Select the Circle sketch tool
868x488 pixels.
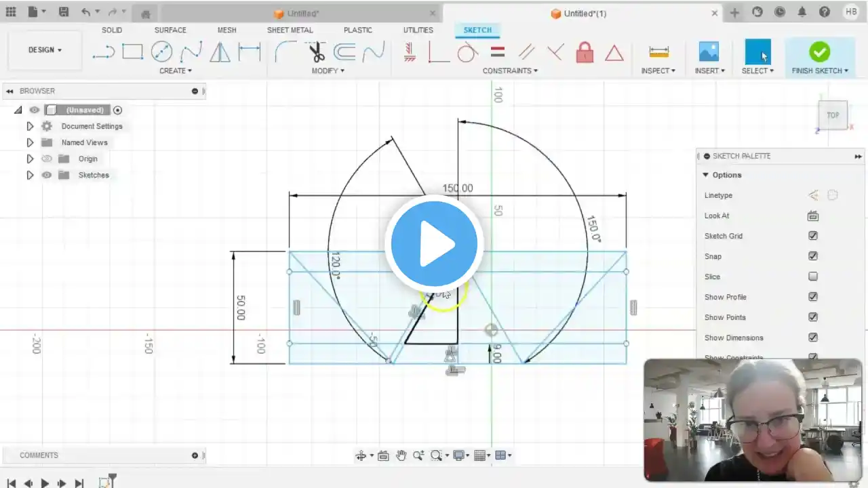click(161, 52)
